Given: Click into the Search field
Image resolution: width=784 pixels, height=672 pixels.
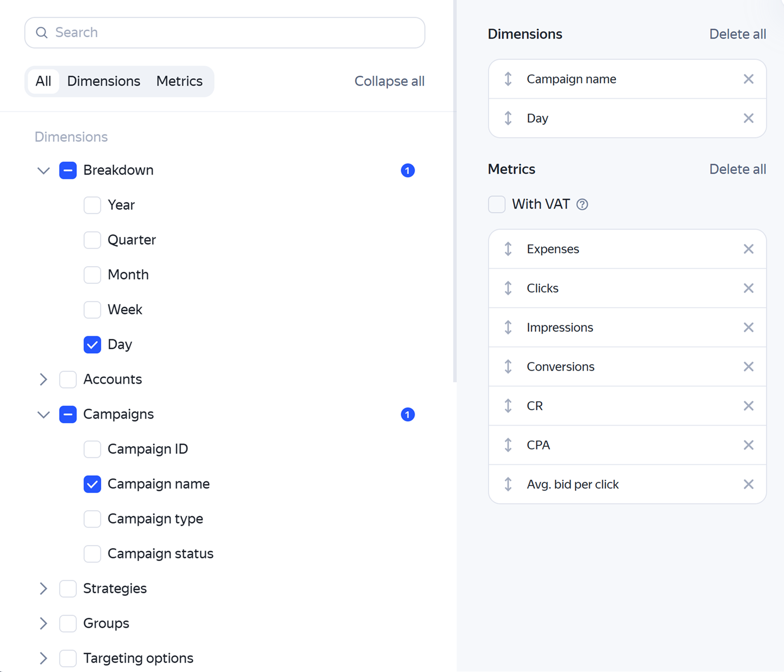Looking at the screenshot, I should click(225, 33).
